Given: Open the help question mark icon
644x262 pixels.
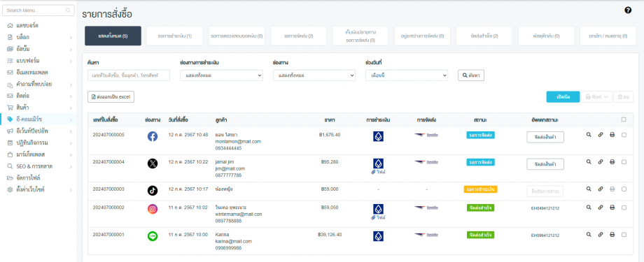Looking at the screenshot, I should click(628, 10).
